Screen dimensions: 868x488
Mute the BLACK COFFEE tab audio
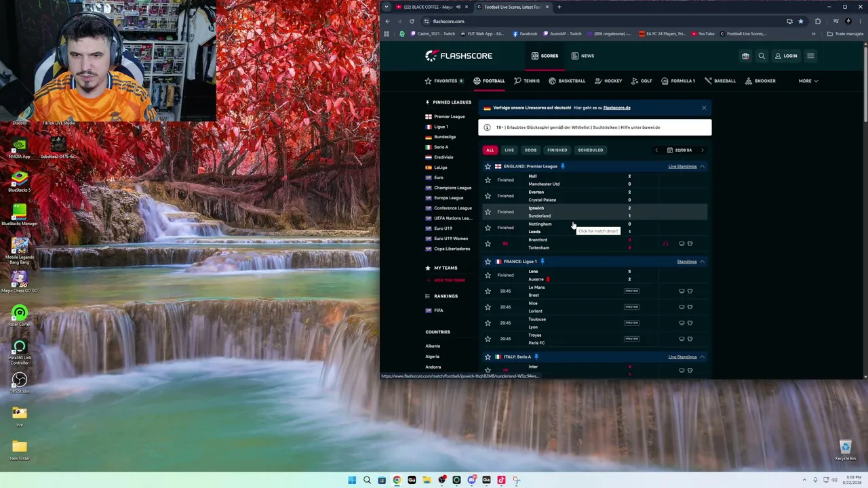(x=458, y=7)
